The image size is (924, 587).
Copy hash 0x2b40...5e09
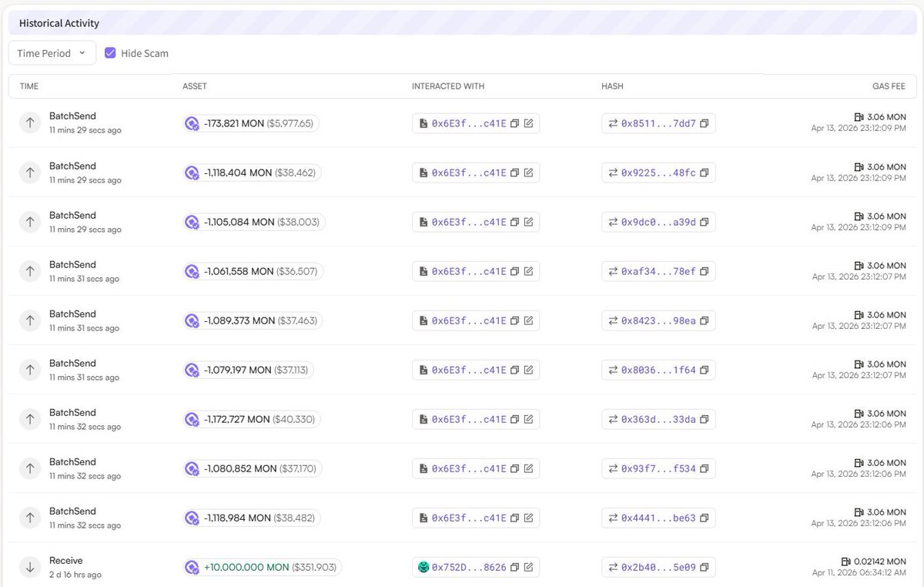tap(704, 567)
